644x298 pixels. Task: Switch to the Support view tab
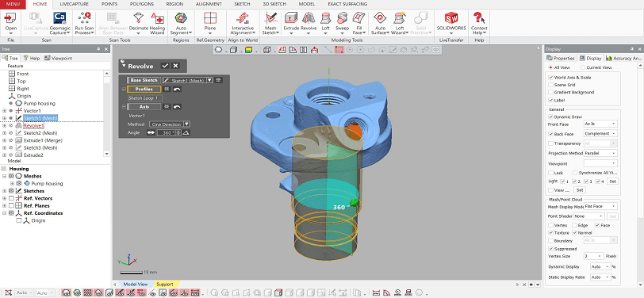click(x=164, y=284)
